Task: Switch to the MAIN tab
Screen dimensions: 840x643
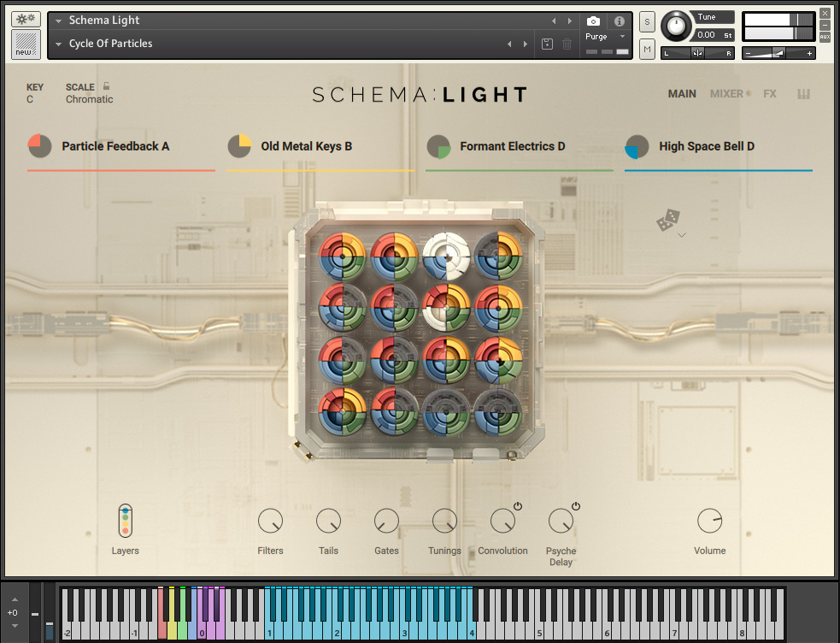Action: pyautogui.click(x=682, y=94)
